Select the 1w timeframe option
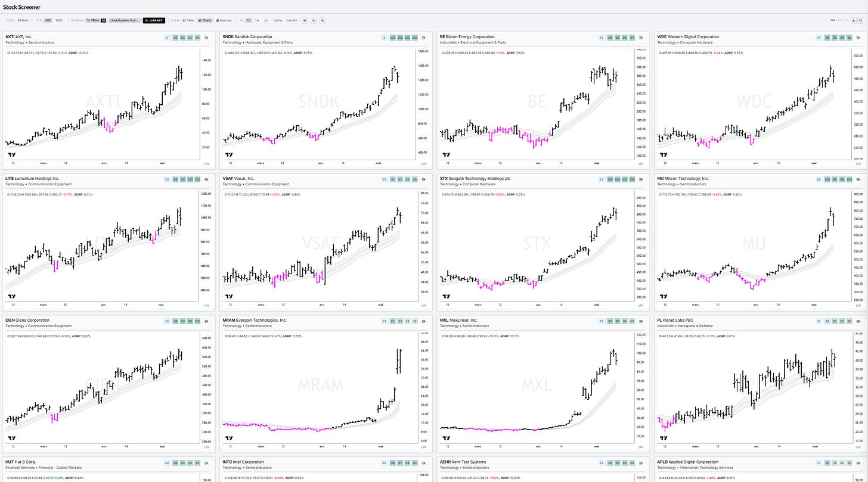Viewport: 868px width, 482px height. (x=257, y=20)
